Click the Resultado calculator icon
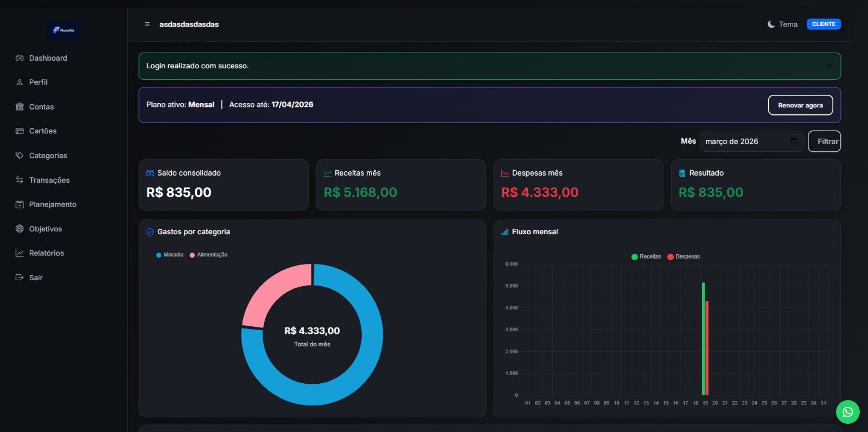 pos(682,173)
